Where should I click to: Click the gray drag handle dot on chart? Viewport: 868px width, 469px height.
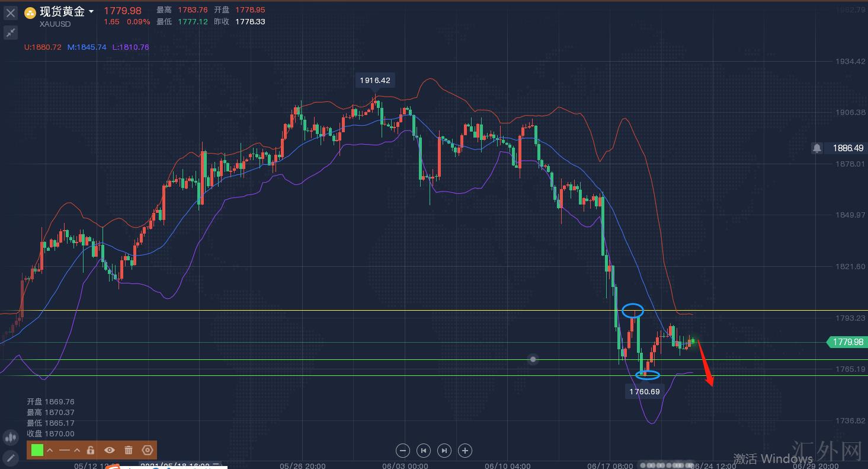pyautogui.click(x=533, y=359)
